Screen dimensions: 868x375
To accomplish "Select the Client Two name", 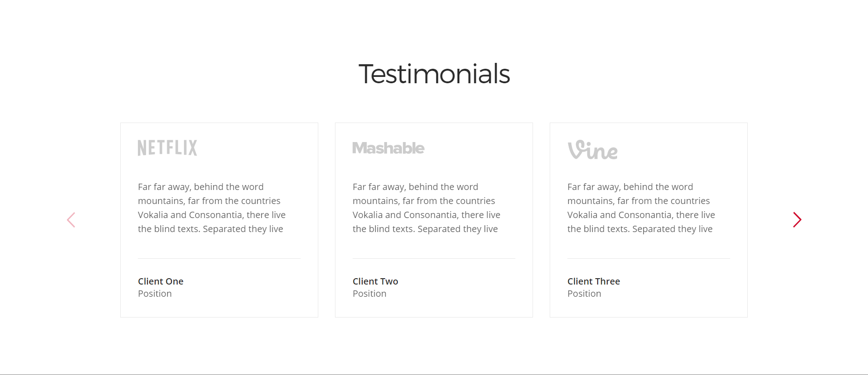I will click(x=375, y=281).
